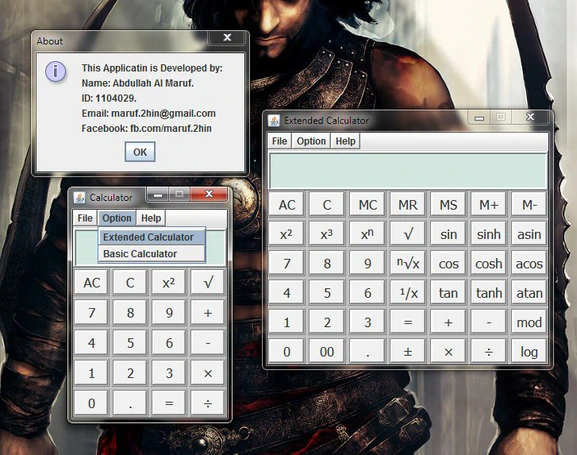
Task: Click tan button
Action: pyautogui.click(x=448, y=293)
